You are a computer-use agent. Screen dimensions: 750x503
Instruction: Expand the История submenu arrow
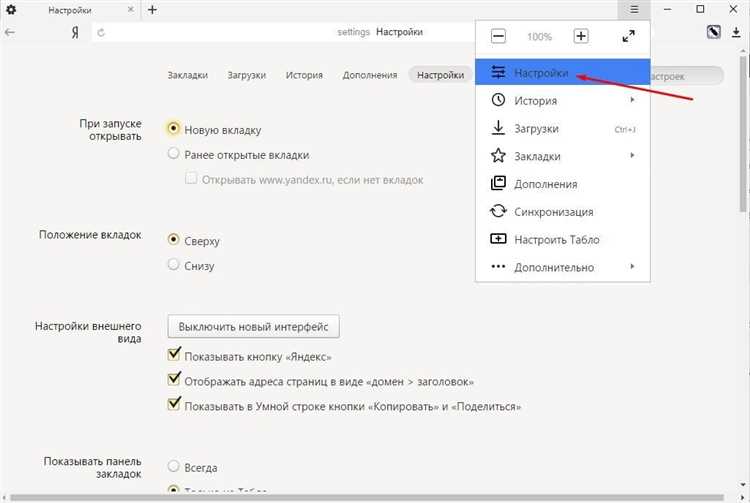[632, 100]
